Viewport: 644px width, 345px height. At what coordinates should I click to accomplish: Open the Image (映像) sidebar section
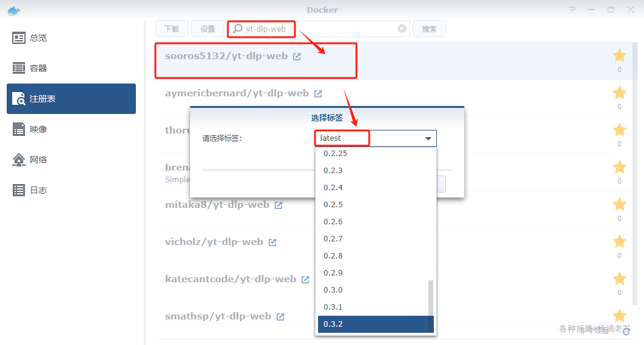pos(71,129)
